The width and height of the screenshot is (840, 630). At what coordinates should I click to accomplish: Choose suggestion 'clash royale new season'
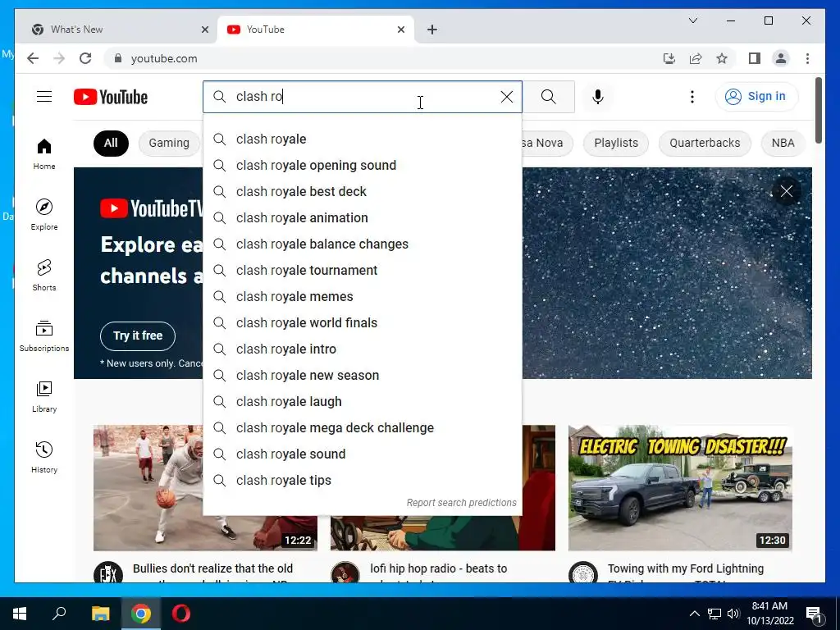click(362, 376)
